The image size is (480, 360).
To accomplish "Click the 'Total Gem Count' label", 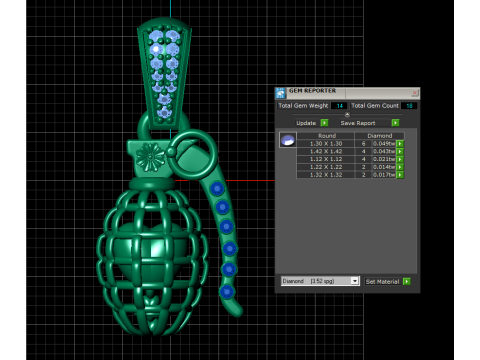I will coord(375,106).
